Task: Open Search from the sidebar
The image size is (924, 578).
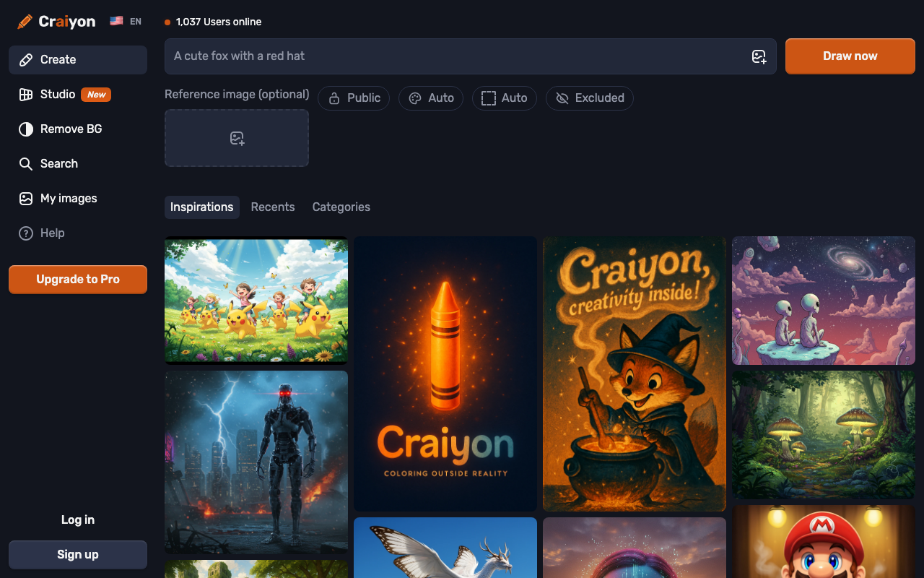Action: [x=78, y=164]
